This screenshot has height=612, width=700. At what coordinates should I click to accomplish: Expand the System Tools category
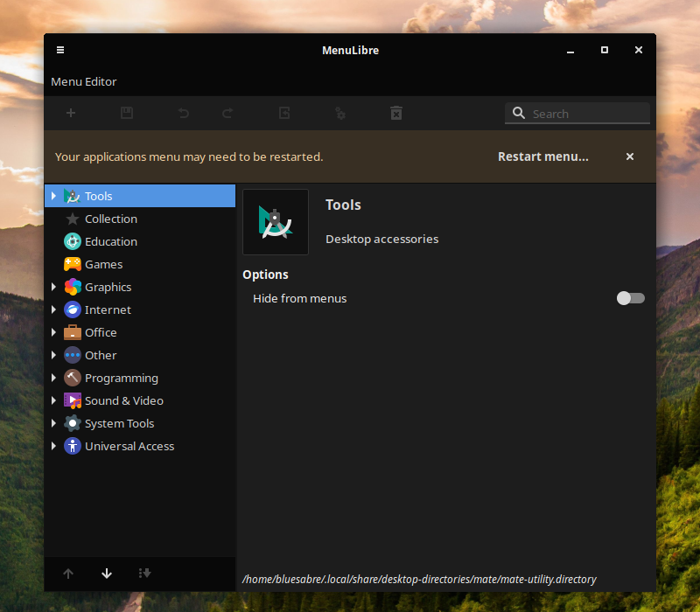[x=53, y=423]
